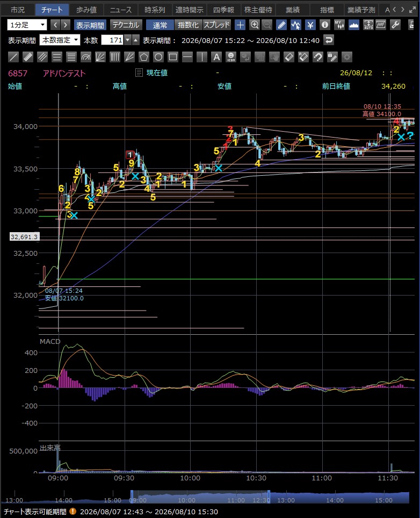The height and width of the screenshot is (518, 420).
Task: Toggle the pencil drawing mode button
Action: 281,25
